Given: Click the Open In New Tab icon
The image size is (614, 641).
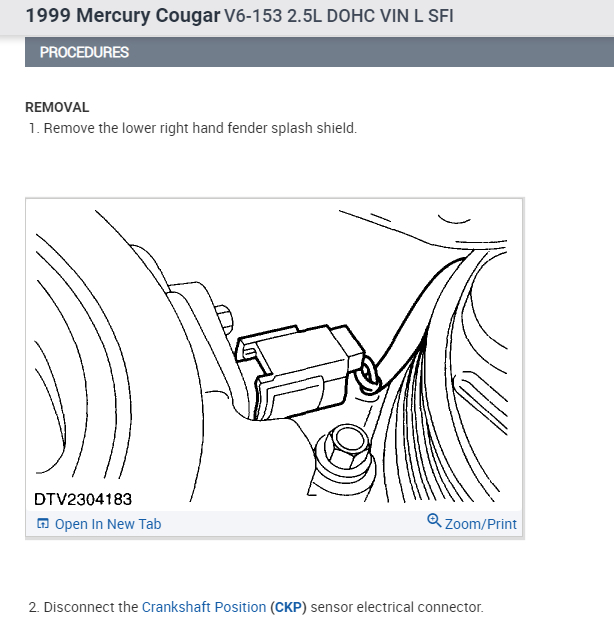Looking at the screenshot, I should [43, 523].
